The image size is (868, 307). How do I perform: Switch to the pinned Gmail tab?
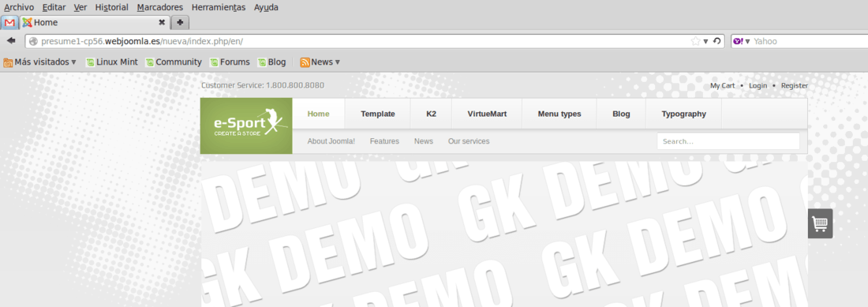pyautogui.click(x=9, y=23)
